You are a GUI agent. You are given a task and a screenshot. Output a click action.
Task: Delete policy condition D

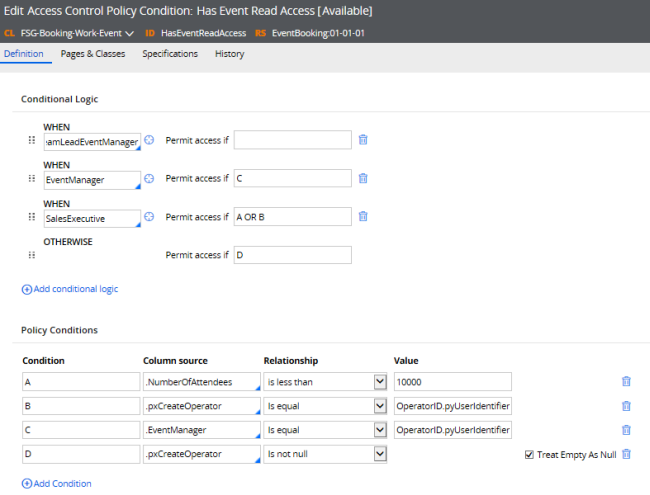tap(626, 454)
